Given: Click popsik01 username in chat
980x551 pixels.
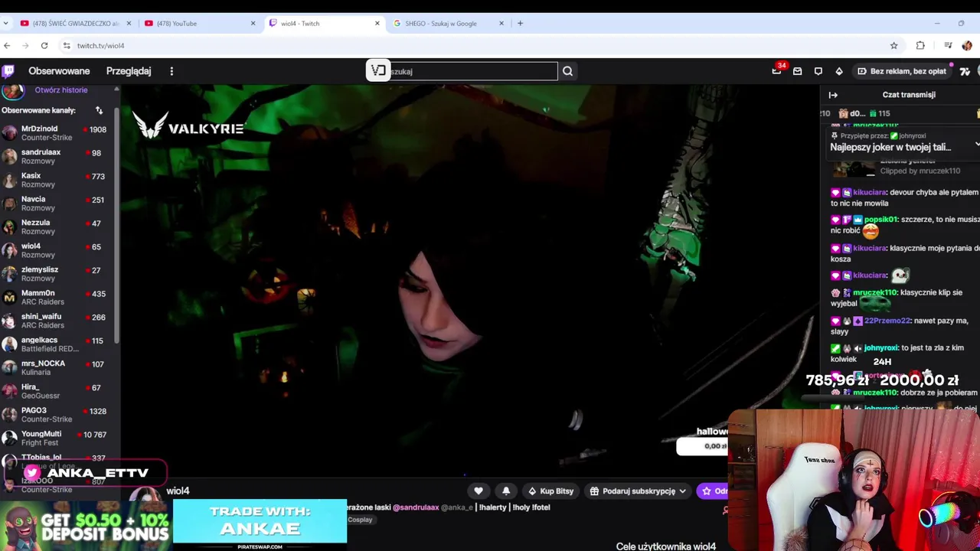Looking at the screenshot, I should [880, 220].
